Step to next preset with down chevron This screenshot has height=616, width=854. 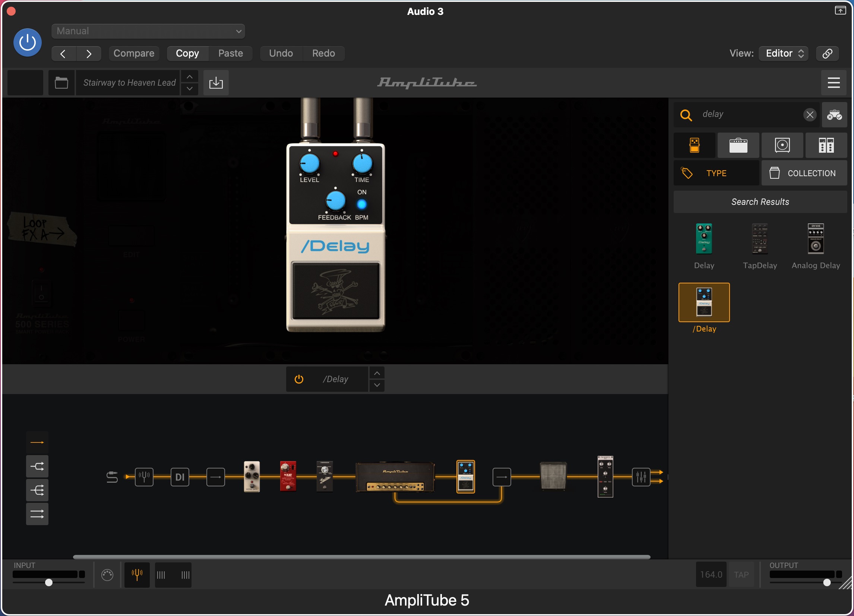[189, 89]
